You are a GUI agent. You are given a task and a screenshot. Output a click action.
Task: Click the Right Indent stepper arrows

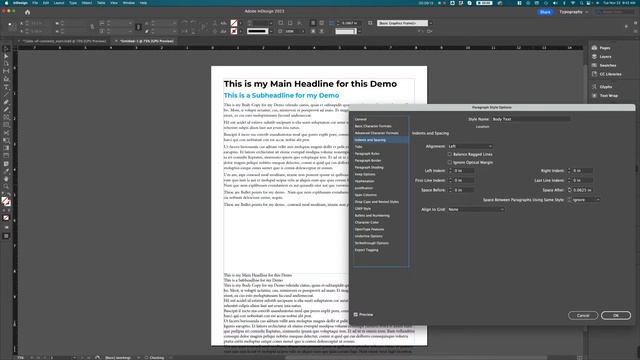pos(569,171)
